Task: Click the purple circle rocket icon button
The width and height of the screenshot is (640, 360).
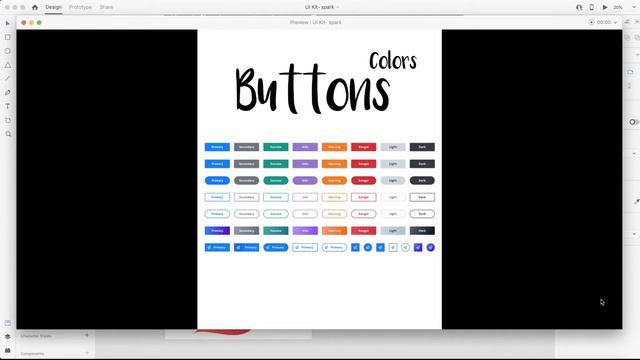Action: (x=431, y=247)
